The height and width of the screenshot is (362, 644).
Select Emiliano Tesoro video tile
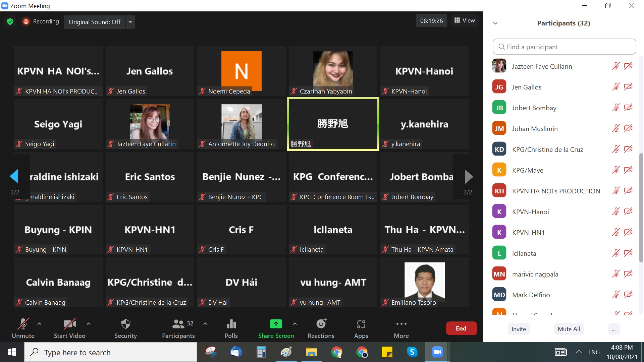[425, 282]
